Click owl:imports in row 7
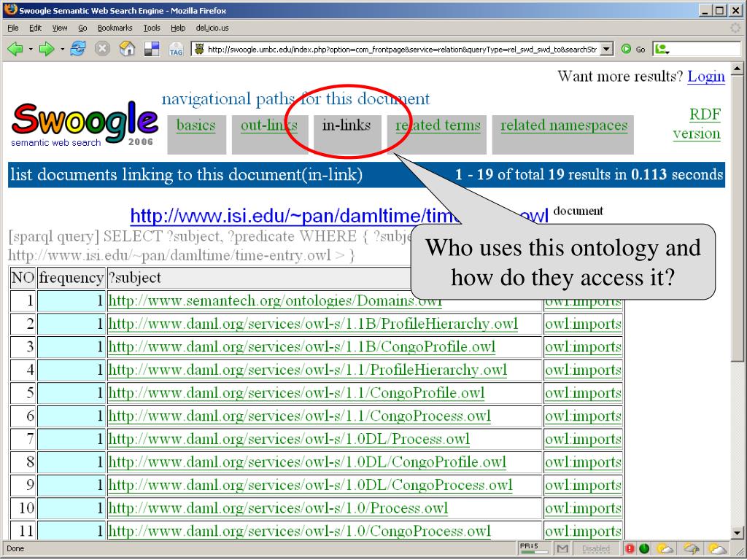747x560 pixels. pyautogui.click(x=583, y=438)
